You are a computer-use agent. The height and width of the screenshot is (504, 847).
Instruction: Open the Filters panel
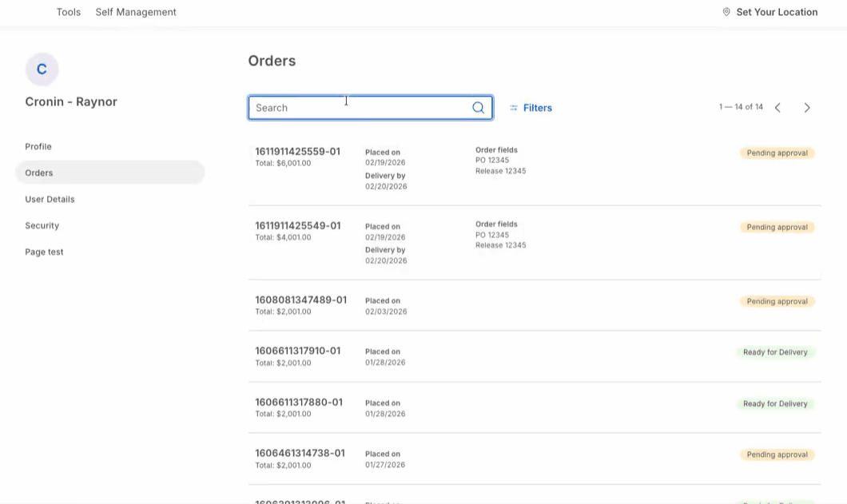click(538, 108)
